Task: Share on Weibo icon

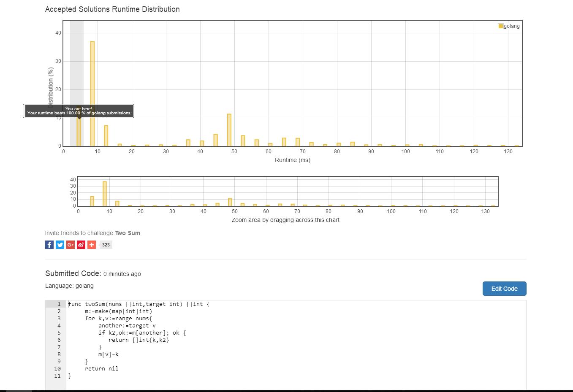Action: pos(81,245)
